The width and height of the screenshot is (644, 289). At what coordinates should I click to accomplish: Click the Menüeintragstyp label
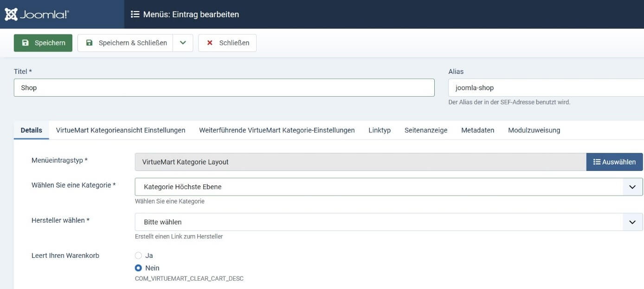point(59,160)
